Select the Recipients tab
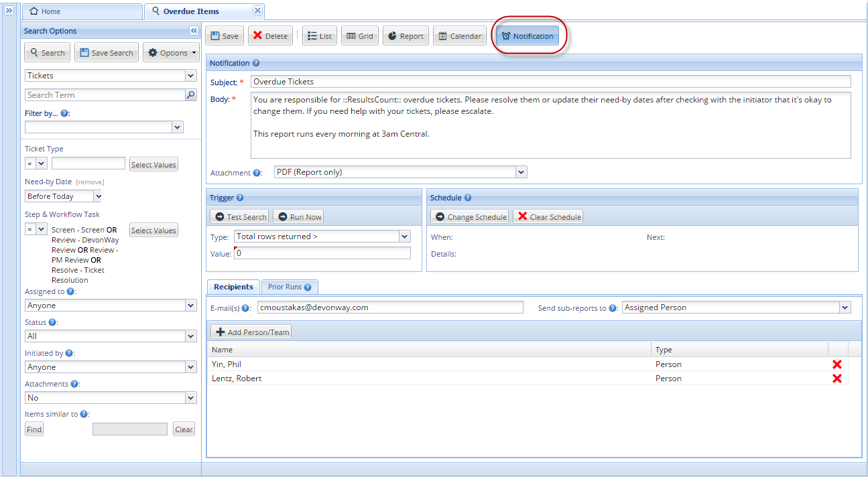 point(233,287)
